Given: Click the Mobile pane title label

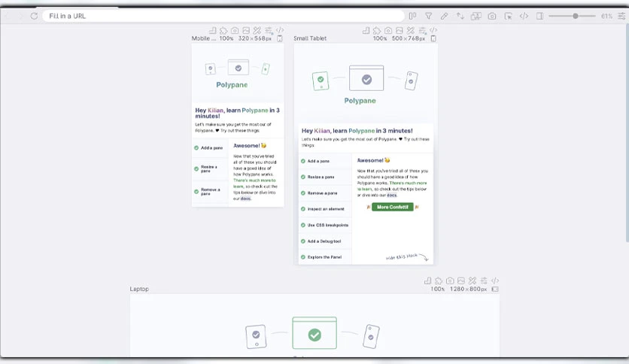Looking at the screenshot, I should [x=203, y=38].
